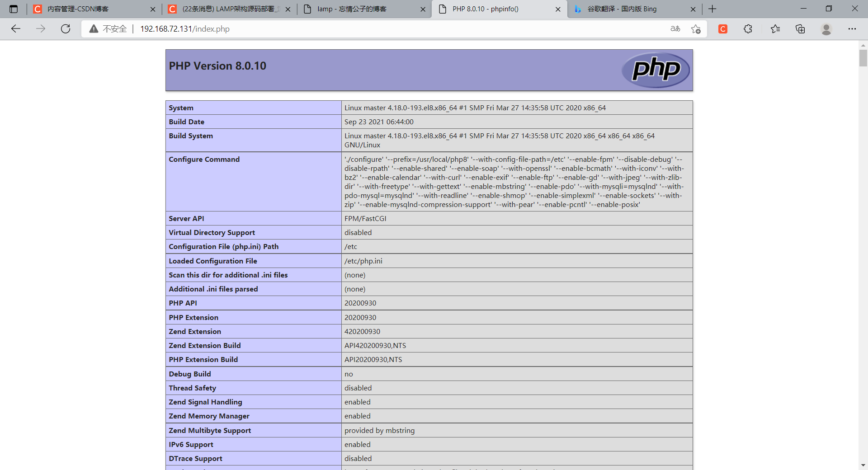This screenshot has height=470, width=868.
Task: Click the Build Date value Sep 23 2021 06:44:00
Action: pyautogui.click(x=379, y=122)
